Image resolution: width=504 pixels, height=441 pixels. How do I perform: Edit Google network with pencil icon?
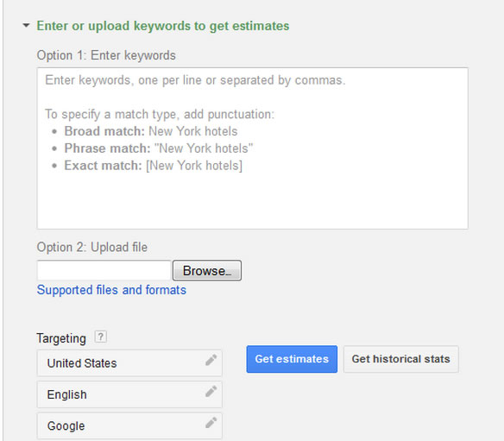click(x=211, y=422)
